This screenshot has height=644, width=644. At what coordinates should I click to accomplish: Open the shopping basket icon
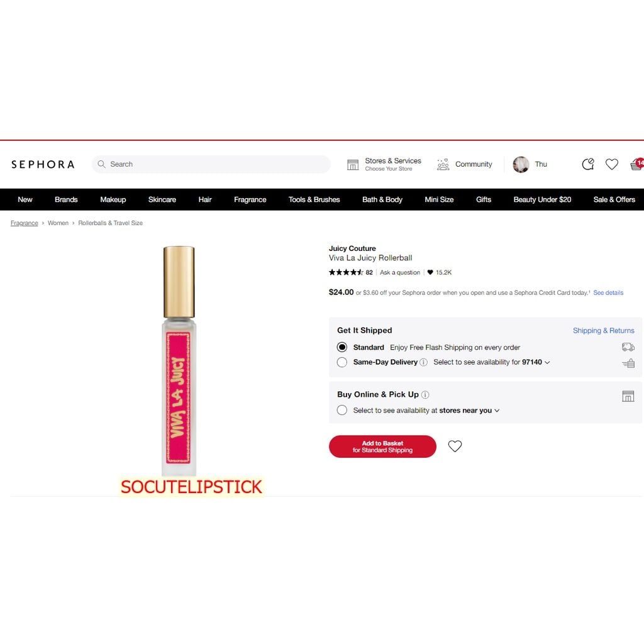[x=637, y=164]
